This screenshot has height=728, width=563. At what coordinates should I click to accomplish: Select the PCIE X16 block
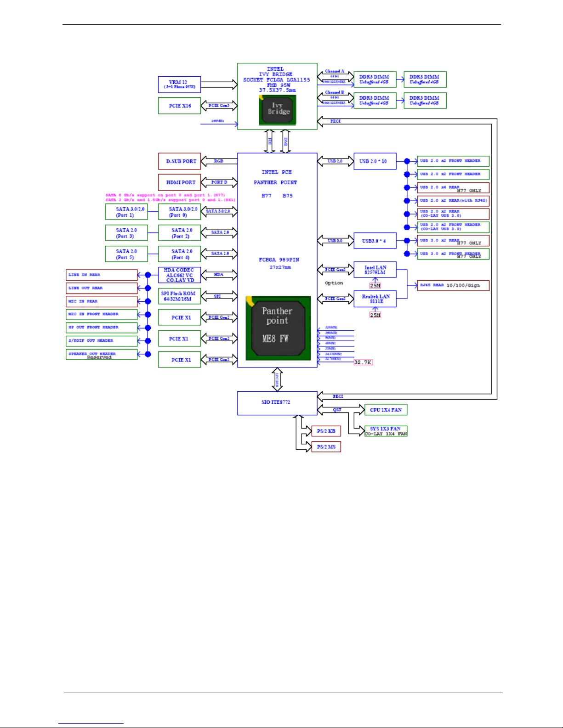coord(179,106)
